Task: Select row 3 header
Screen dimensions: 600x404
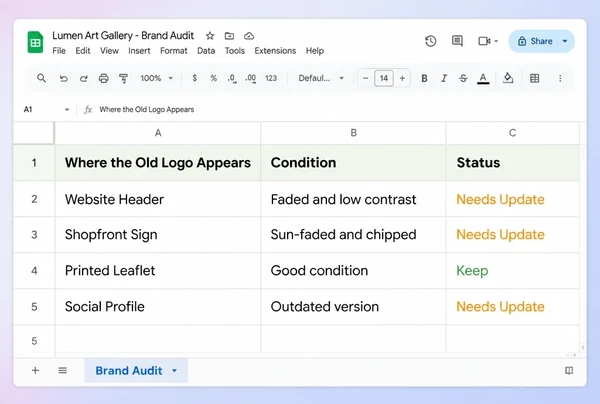Action: tap(34, 235)
